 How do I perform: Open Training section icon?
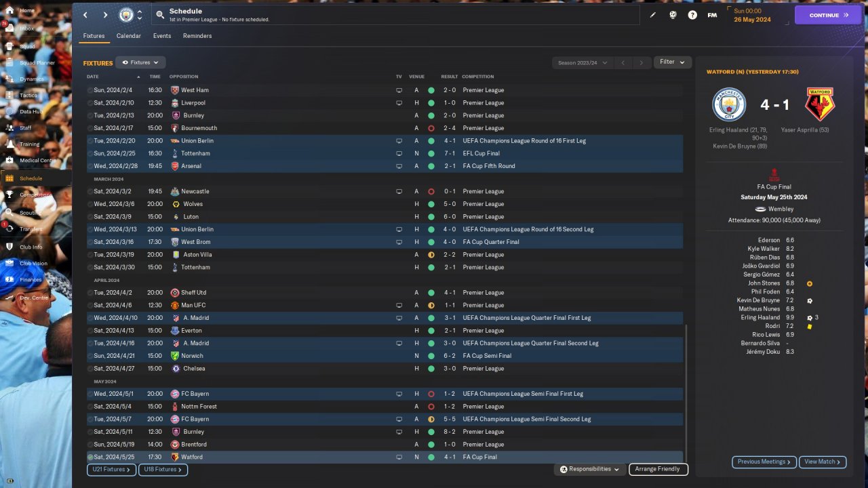[9, 144]
